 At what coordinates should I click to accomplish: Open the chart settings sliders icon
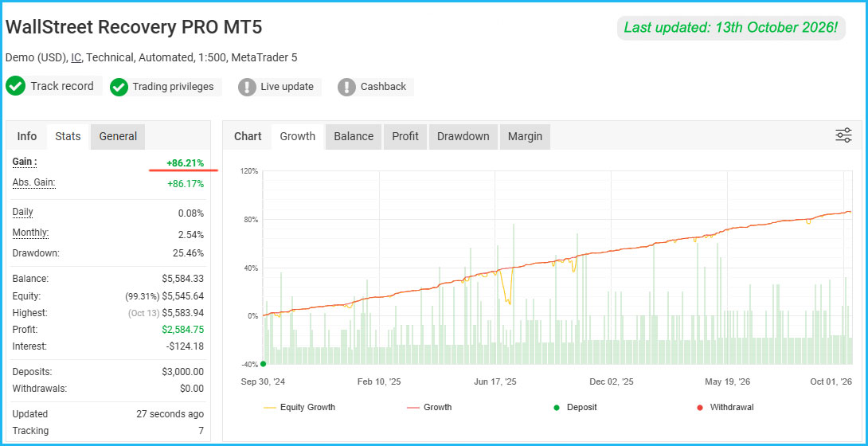pos(843,135)
